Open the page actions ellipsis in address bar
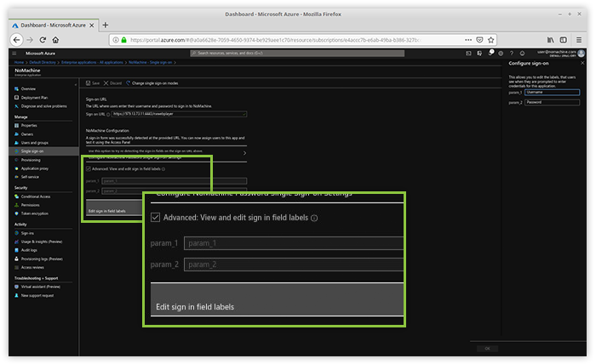Image resolution: width=596 pixels, height=364 pixels. [468, 40]
